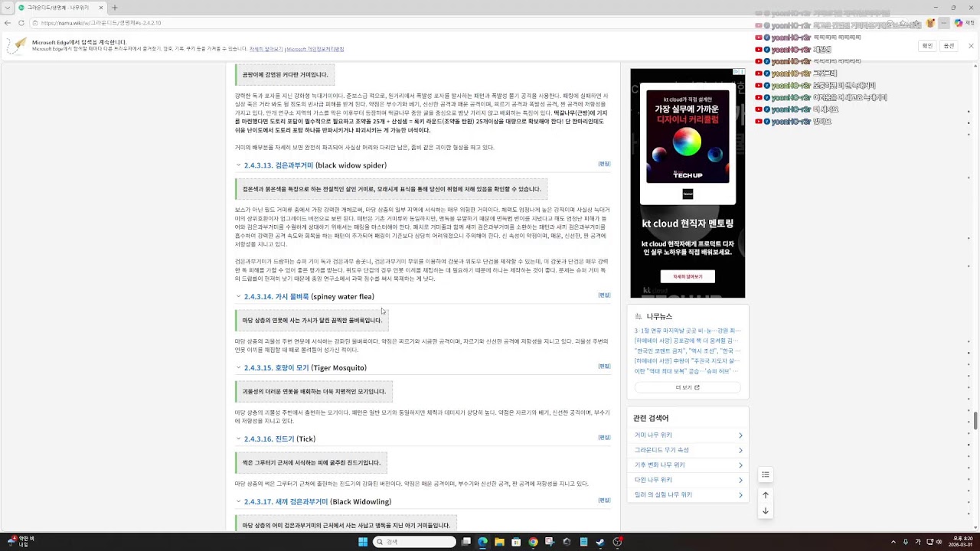Open Steam from taskbar
This screenshot has height=551, width=980.
pos(600,542)
